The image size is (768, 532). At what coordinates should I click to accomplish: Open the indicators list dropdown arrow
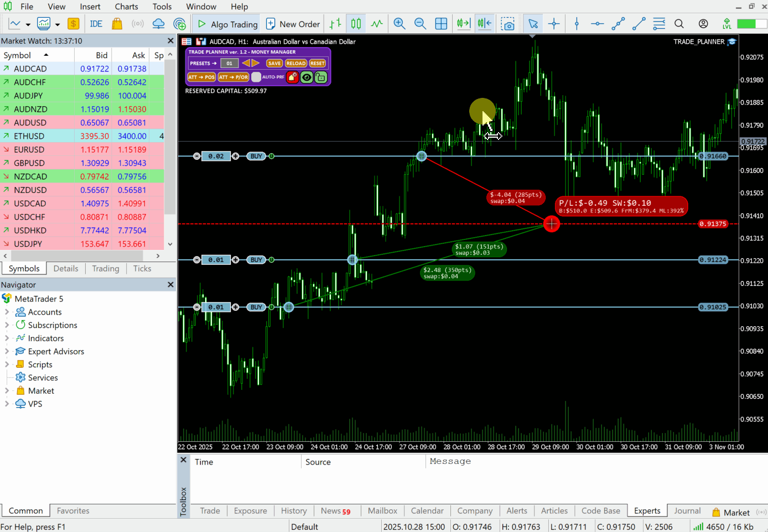pos(57,24)
